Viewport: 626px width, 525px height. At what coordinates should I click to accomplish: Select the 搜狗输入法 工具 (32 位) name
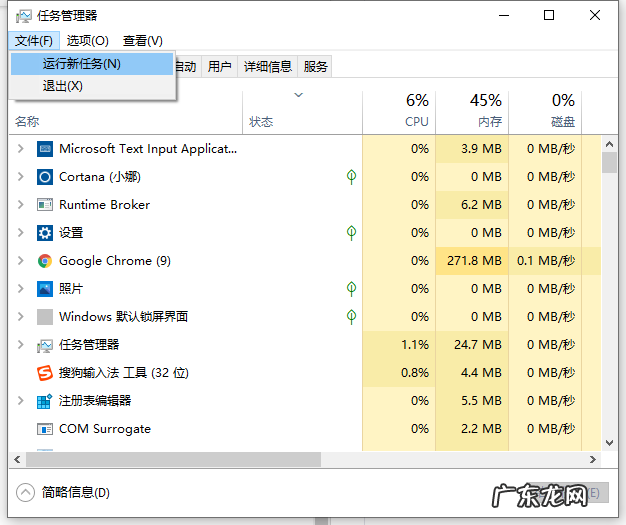(x=124, y=373)
